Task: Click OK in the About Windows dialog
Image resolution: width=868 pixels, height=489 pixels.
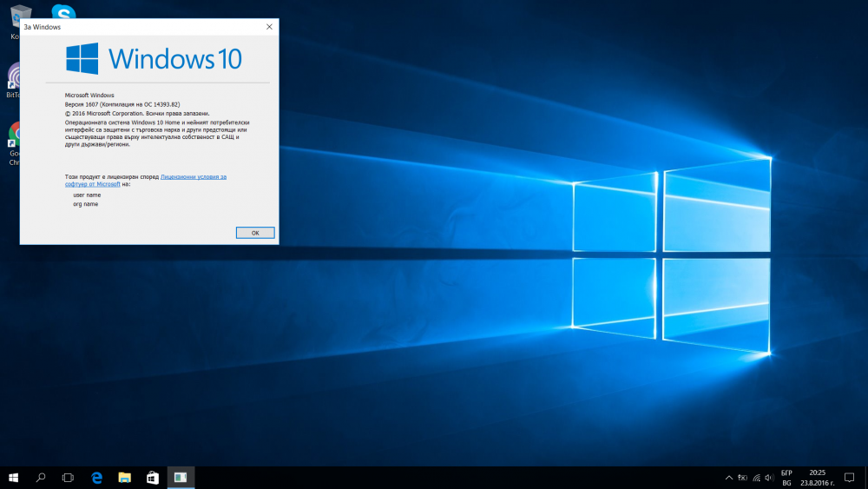Action: click(255, 233)
